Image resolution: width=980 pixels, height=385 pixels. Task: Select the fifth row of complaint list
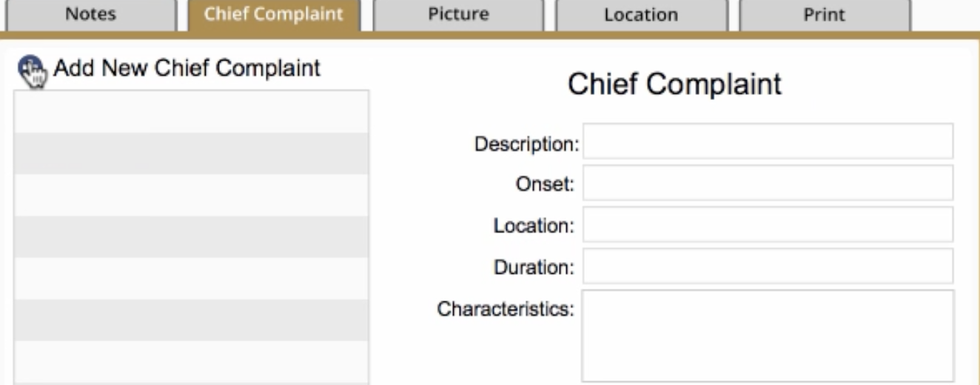click(192, 278)
